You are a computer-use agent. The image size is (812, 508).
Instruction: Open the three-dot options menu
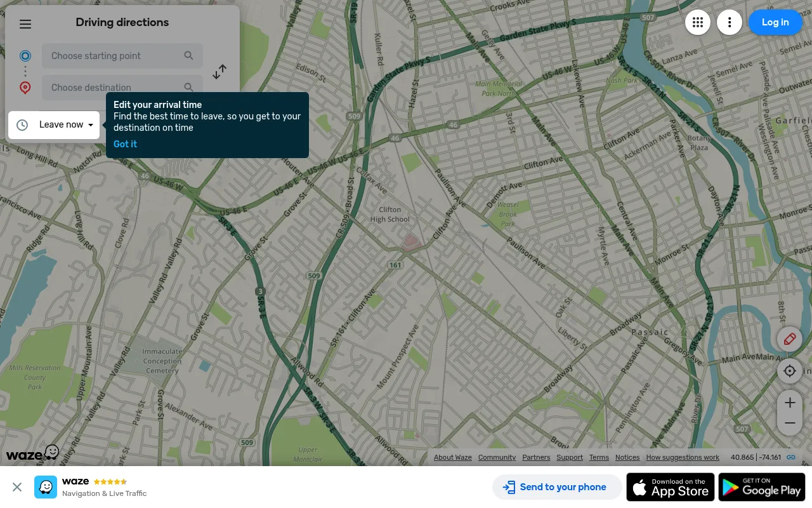pyautogui.click(x=730, y=23)
